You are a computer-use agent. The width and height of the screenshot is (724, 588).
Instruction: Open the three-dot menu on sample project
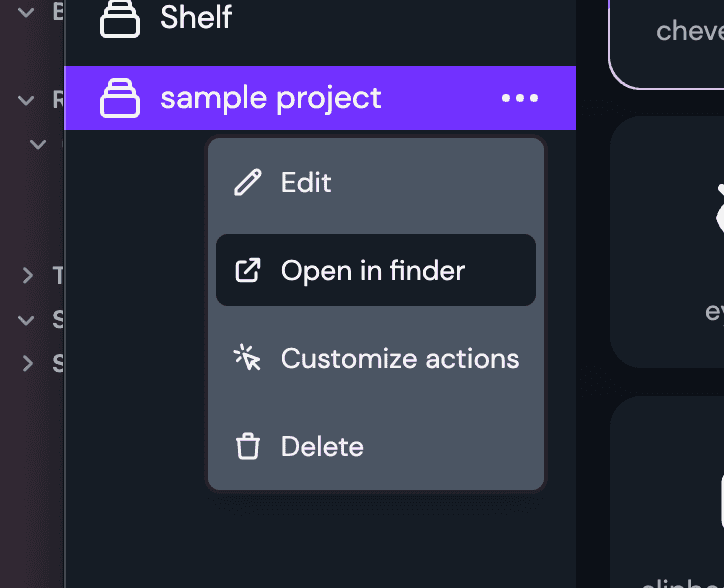click(x=520, y=98)
